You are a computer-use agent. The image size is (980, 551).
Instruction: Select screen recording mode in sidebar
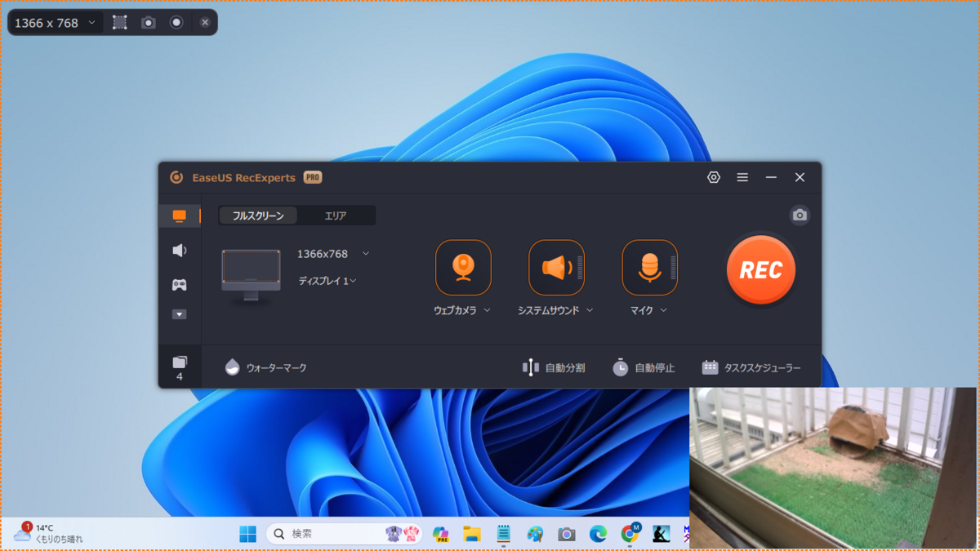coord(179,216)
